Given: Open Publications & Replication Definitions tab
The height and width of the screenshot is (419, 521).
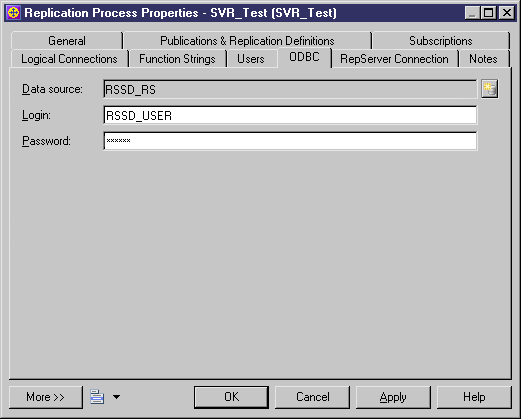Looking at the screenshot, I should pos(247,41).
